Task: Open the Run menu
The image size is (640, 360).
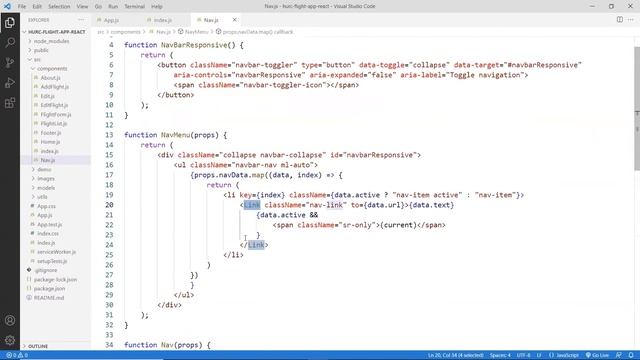Action: pyautogui.click(x=113, y=6)
